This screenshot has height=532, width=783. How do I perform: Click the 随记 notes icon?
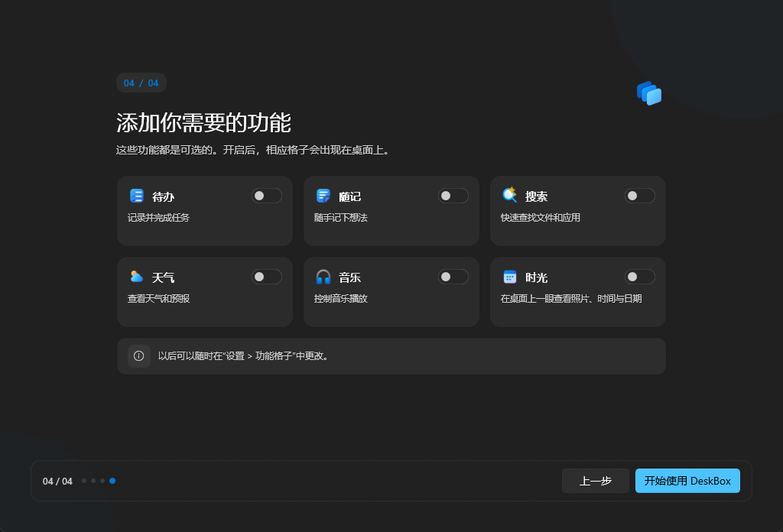point(323,196)
